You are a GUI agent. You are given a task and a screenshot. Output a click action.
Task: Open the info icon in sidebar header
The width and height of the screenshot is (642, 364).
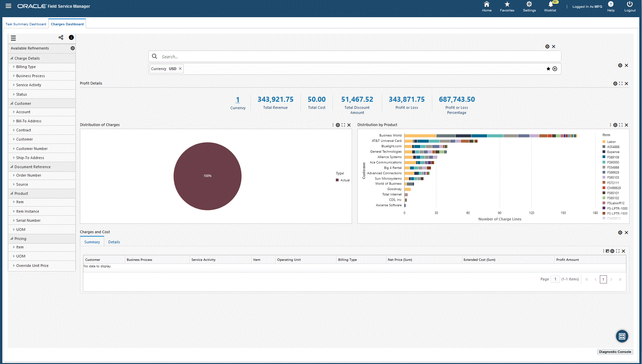point(71,37)
